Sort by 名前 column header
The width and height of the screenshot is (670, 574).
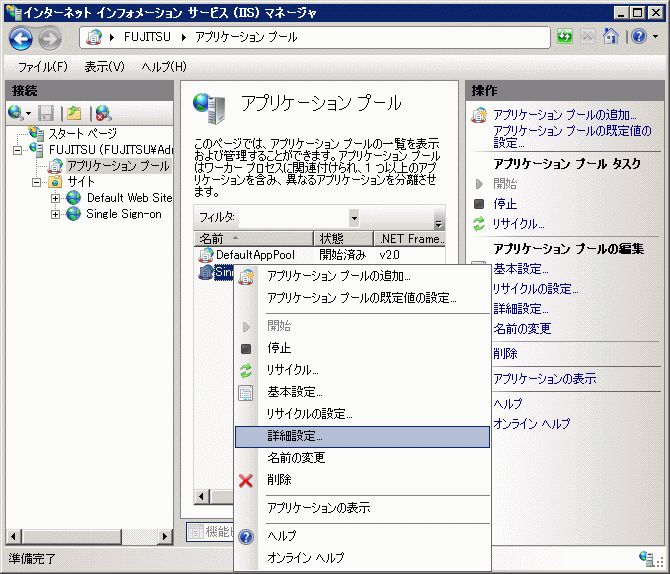pos(254,238)
